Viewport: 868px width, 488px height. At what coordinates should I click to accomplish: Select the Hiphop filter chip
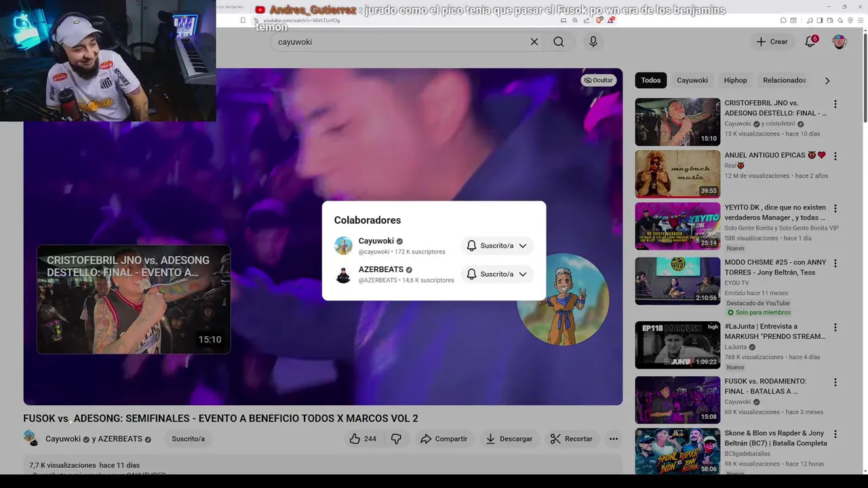pos(735,80)
